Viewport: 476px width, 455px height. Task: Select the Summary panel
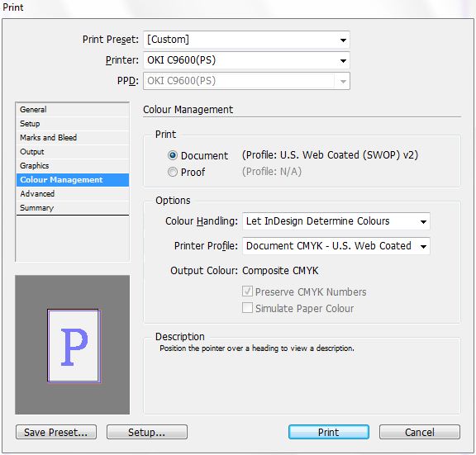73,208
